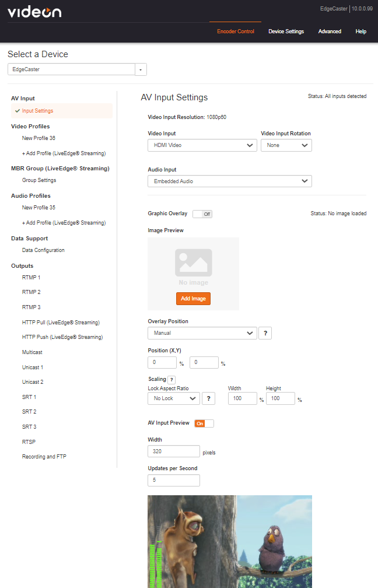Screen dimensions: 378x588
Task: Open the Lock Aspect Ratio dropdown
Action: pos(173,398)
